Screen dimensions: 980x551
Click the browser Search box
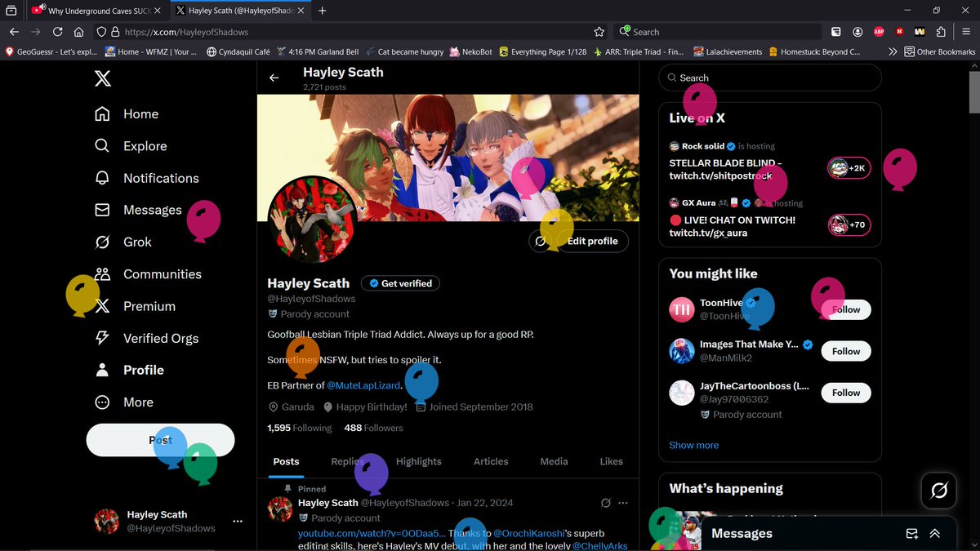[x=718, y=32]
